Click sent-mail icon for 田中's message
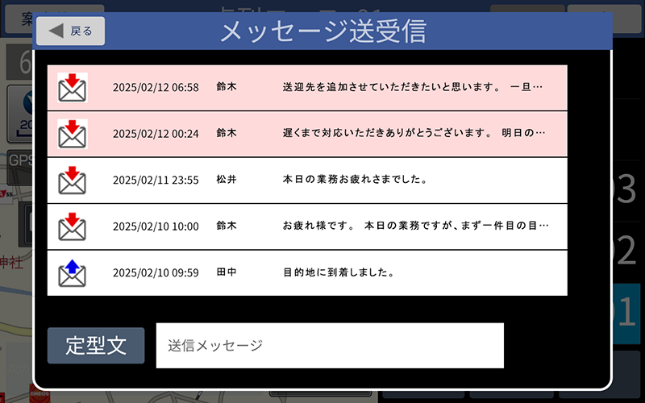 click(x=72, y=272)
